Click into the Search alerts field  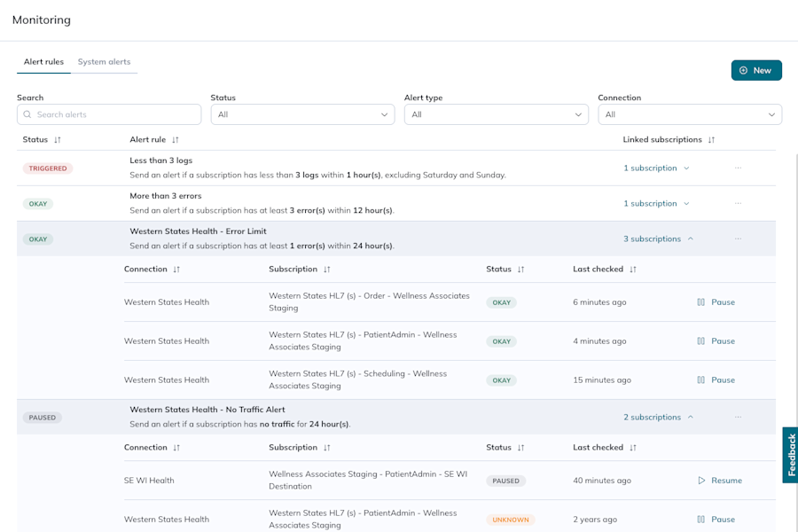(109, 114)
